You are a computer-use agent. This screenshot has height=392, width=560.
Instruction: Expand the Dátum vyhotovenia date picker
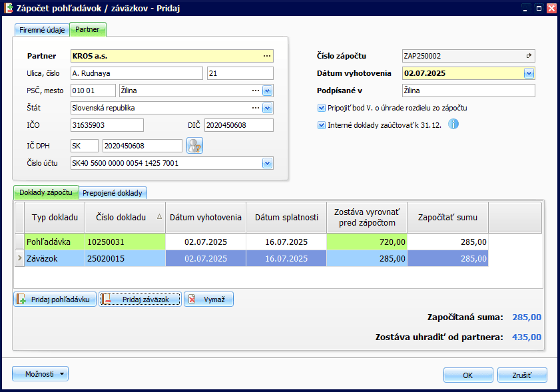[x=529, y=74]
